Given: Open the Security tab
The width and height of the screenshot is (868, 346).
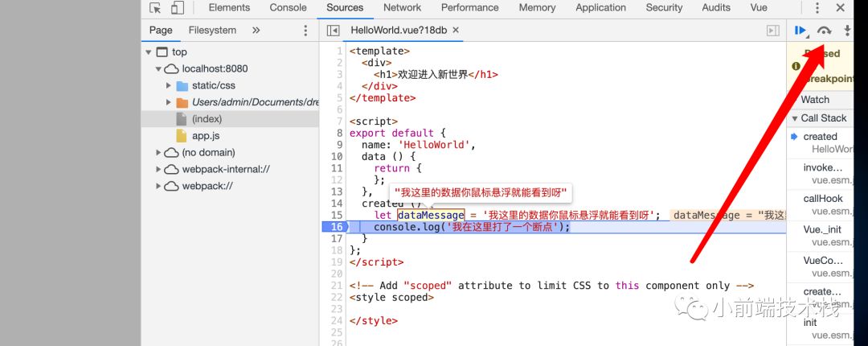Looking at the screenshot, I should 664,8.
